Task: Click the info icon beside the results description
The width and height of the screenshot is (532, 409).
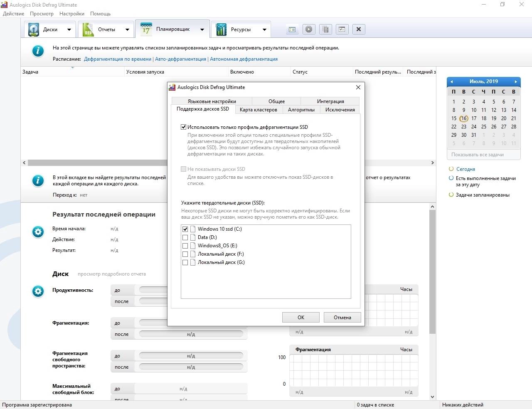Action: pyautogui.click(x=38, y=180)
